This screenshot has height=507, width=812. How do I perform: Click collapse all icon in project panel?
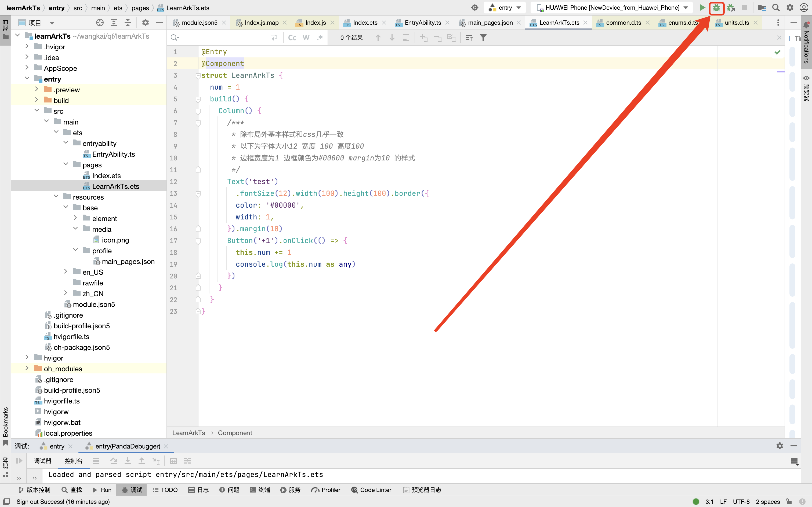tap(128, 23)
